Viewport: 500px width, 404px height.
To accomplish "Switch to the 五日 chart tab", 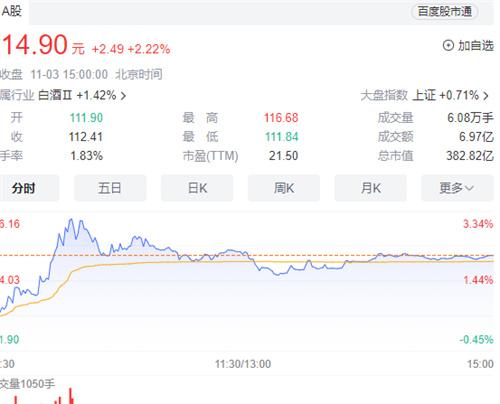I will (x=110, y=188).
